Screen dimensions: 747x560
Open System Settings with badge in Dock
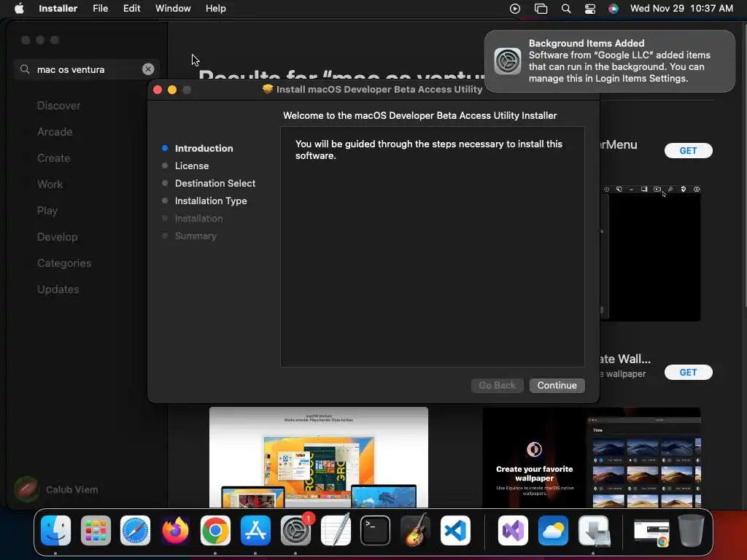tap(296, 531)
